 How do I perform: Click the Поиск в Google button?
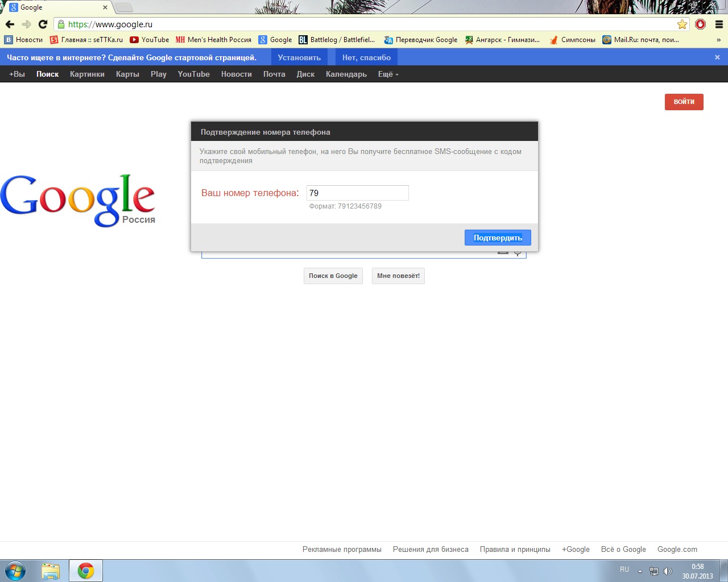pos(333,276)
